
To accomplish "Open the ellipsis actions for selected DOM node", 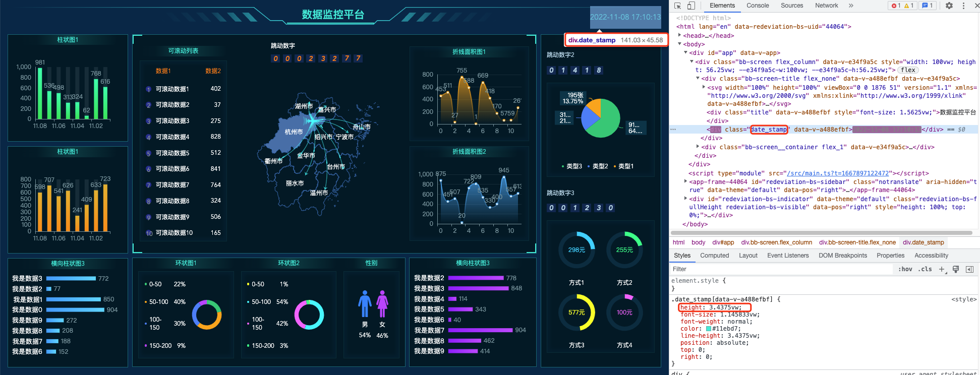I will [x=673, y=130].
